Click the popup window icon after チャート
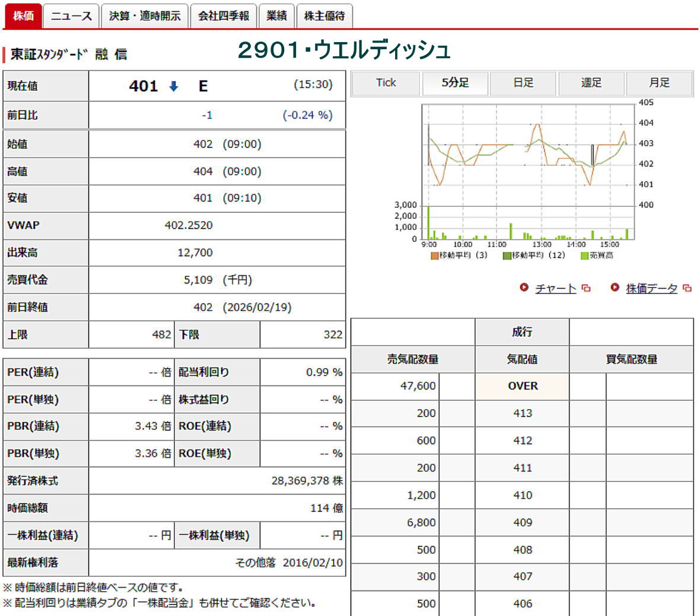The width and height of the screenshot is (700, 616). coord(586,288)
